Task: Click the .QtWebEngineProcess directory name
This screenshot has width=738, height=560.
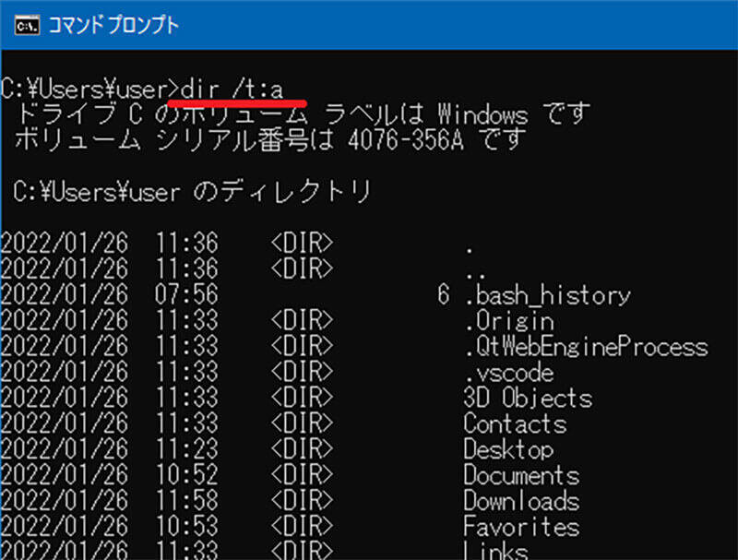Action: 585,347
